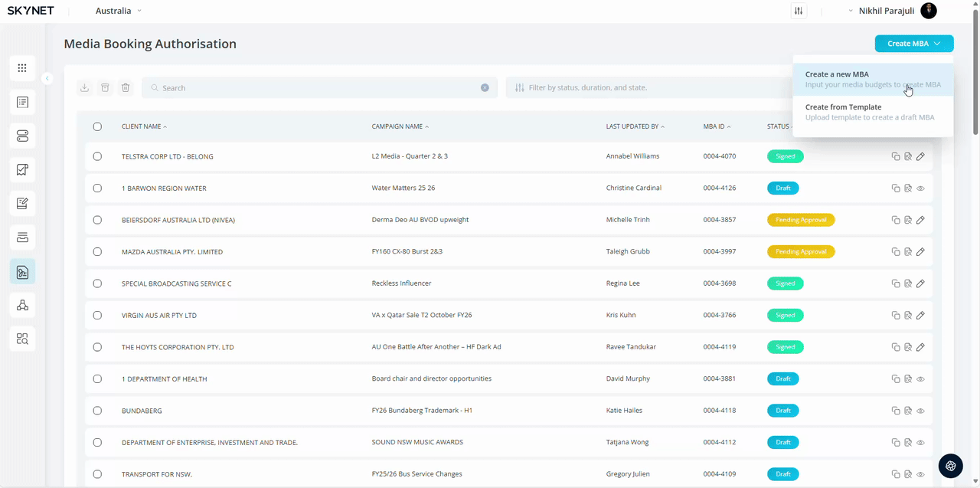
Task: Select the checkbox for 1 Barwon Region Water
Action: click(x=97, y=188)
